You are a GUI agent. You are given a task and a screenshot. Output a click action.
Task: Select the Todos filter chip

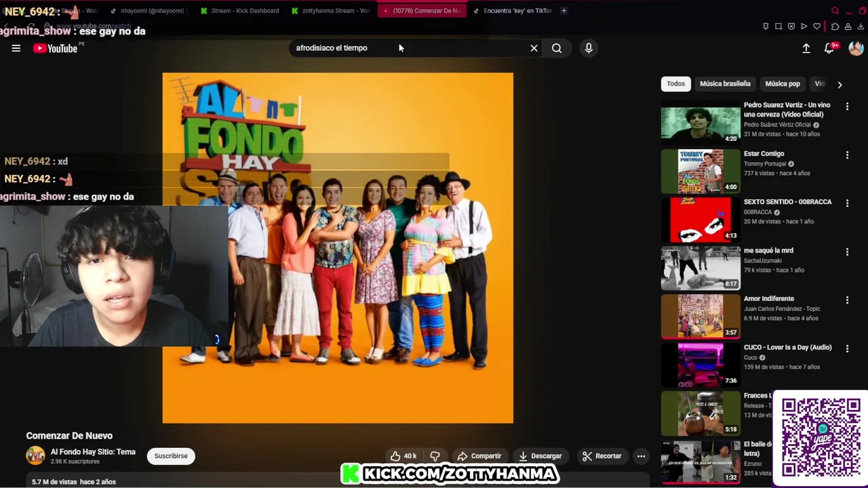click(675, 84)
